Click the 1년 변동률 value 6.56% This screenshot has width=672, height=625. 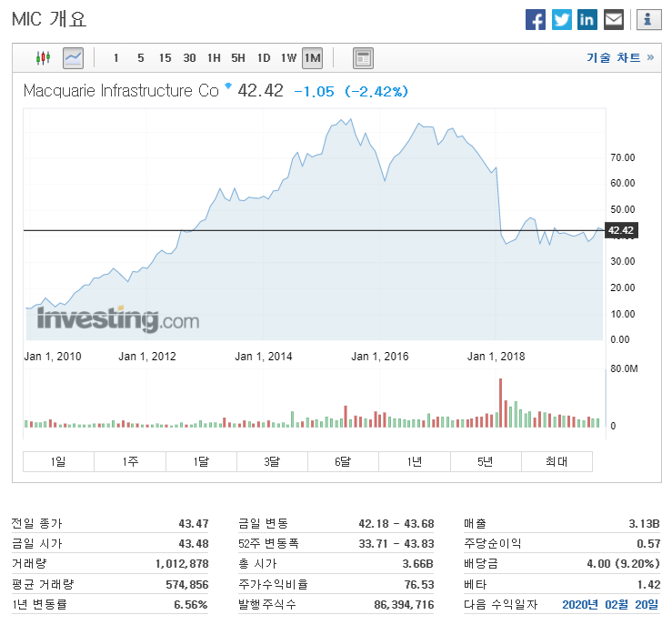[191, 604]
